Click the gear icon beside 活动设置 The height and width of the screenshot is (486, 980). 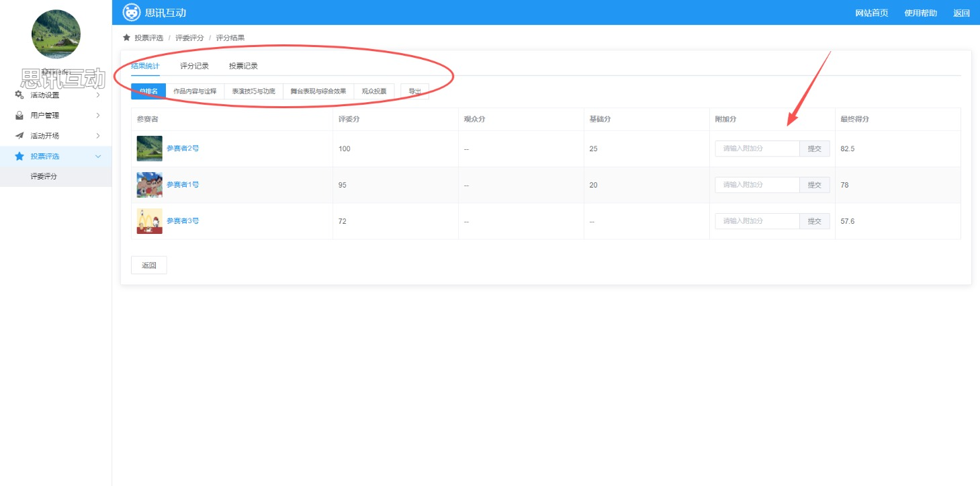[19, 95]
